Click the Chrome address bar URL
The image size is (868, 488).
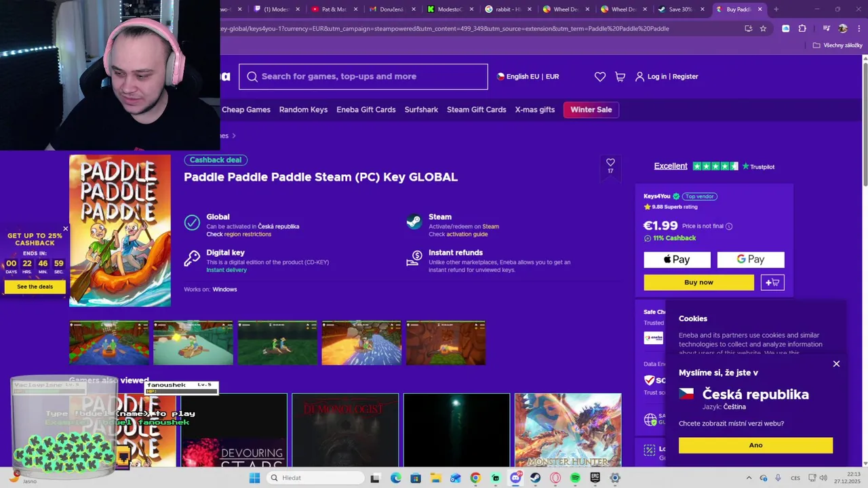pyautogui.click(x=445, y=28)
